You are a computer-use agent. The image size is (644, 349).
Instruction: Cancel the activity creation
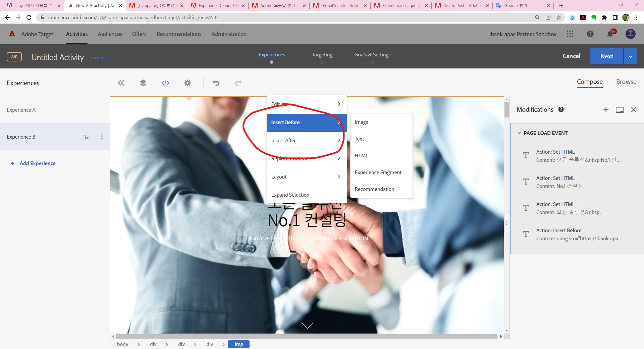(572, 56)
